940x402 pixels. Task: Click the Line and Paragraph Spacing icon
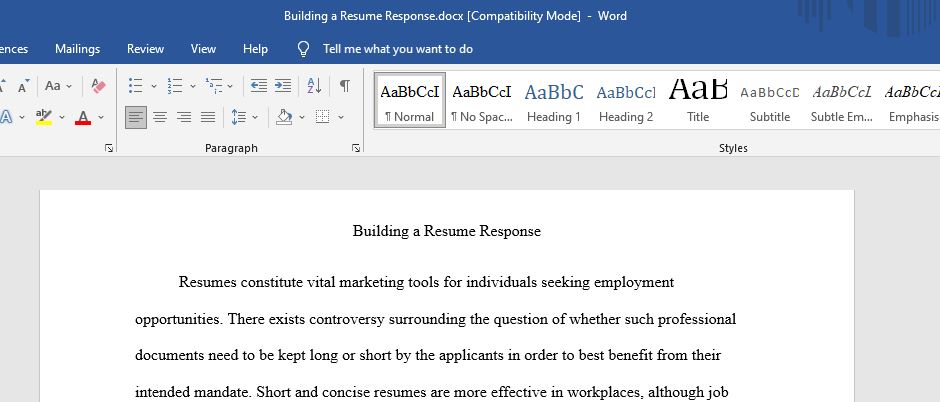pos(239,117)
